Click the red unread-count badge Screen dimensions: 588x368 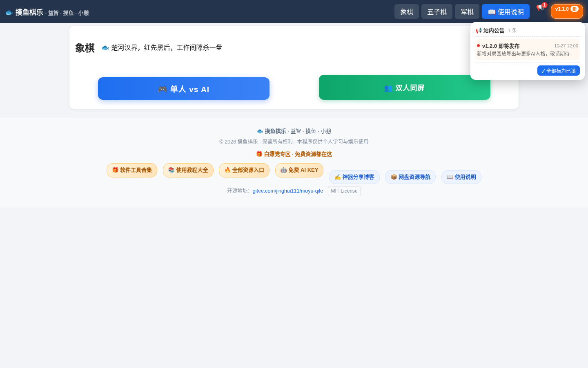tap(544, 5)
